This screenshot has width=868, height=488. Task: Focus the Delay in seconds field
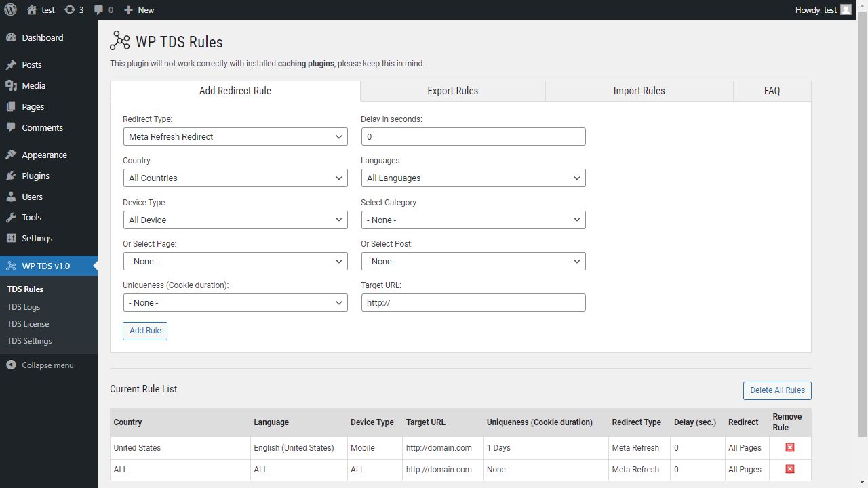click(x=473, y=136)
